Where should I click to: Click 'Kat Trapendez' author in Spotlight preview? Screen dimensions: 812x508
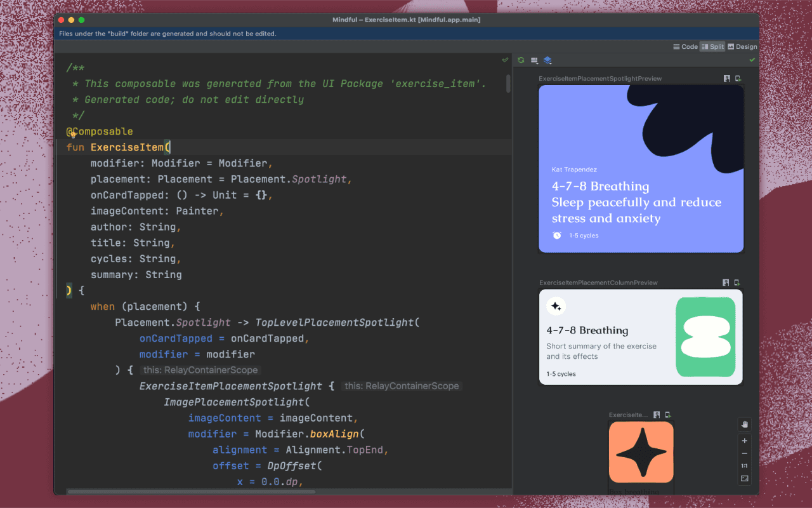point(574,170)
